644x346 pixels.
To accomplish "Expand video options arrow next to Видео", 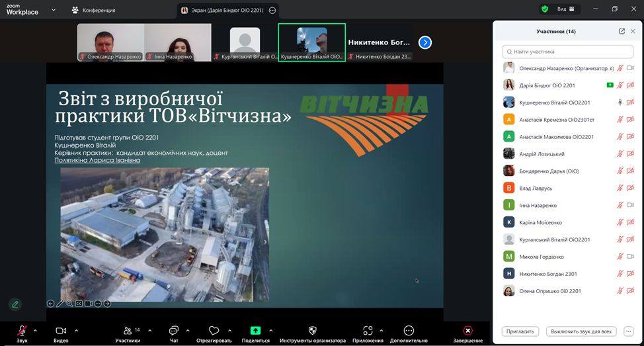I will pos(77,330).
